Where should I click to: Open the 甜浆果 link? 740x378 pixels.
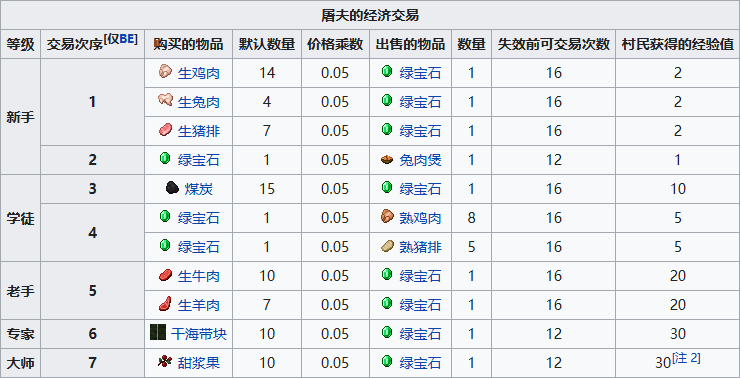pos(199,363)
